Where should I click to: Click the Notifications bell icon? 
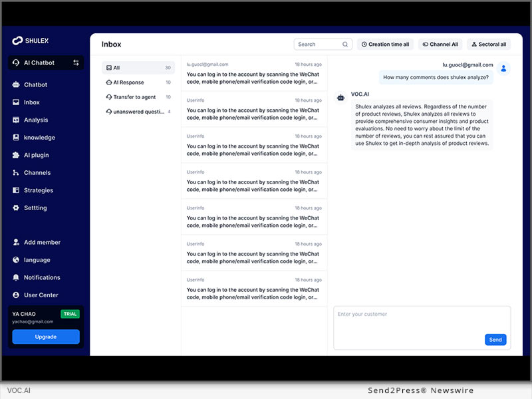16,277
